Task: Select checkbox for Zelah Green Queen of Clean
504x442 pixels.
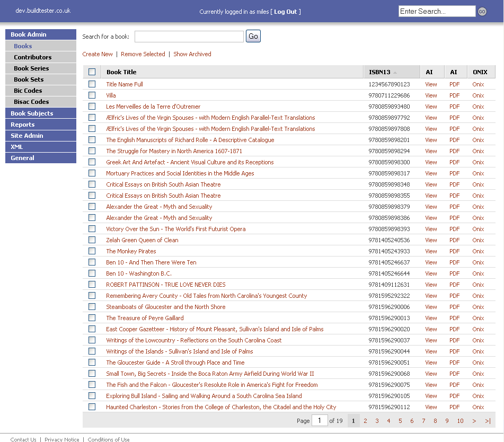Action: (92, 240)
